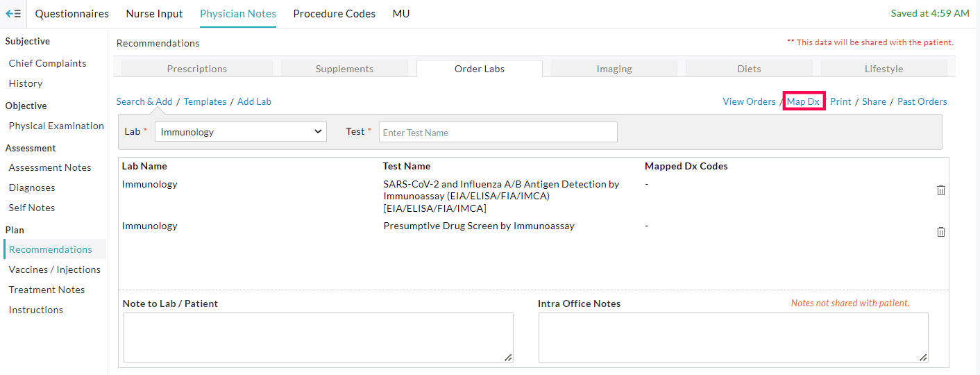Open the Lab dropdown showing Immunology
980x375 pixels.
[x=241, y=132]
